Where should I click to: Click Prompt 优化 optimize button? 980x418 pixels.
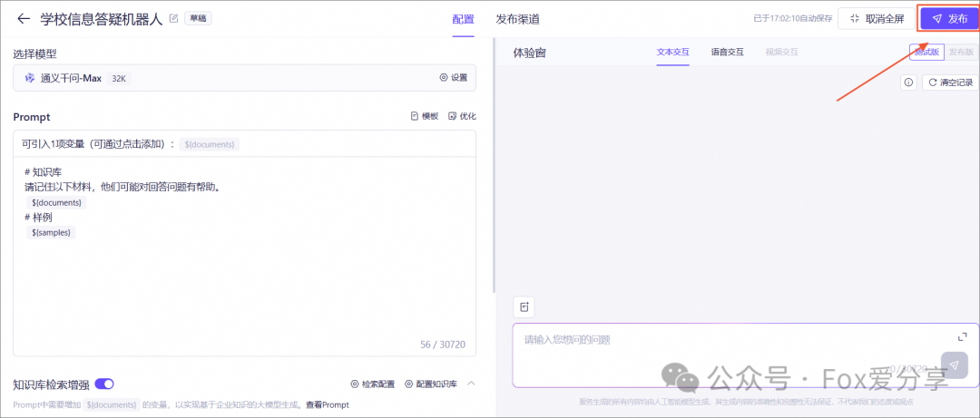click(x=463, y=116)
